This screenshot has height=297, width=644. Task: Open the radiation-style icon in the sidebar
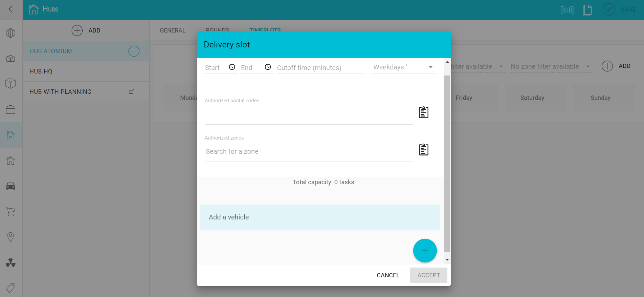[11, 263]
